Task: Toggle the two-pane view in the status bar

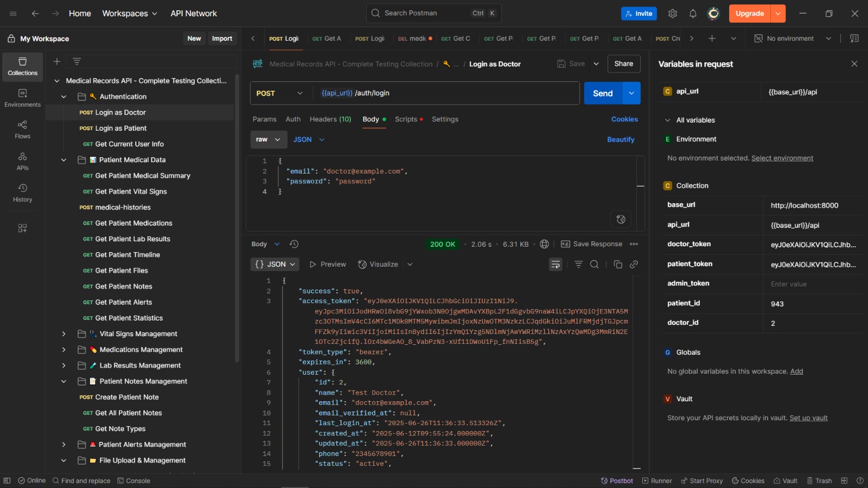Action: (844, 480)
